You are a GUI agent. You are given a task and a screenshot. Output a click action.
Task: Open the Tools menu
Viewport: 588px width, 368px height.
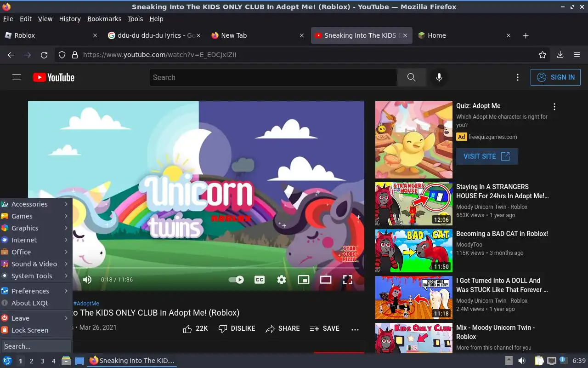(135, 19)
